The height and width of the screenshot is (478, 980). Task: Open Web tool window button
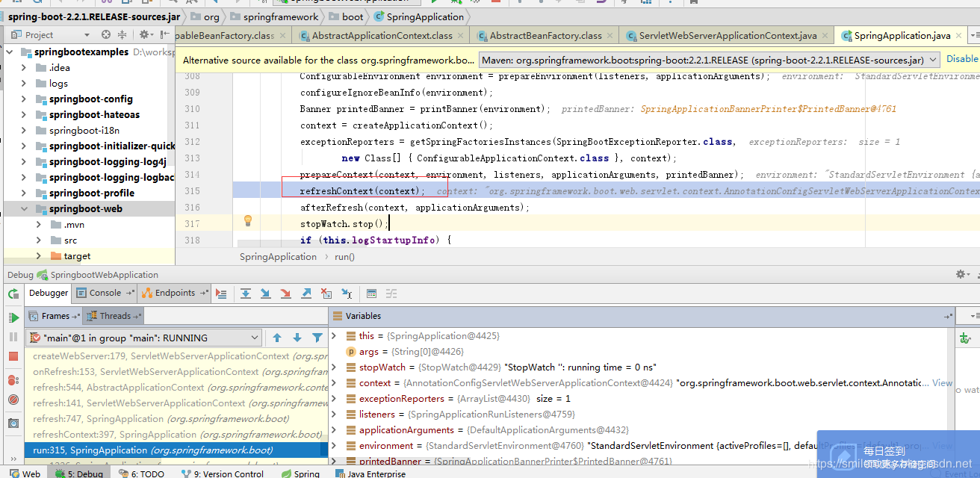(x=25, y=474)
